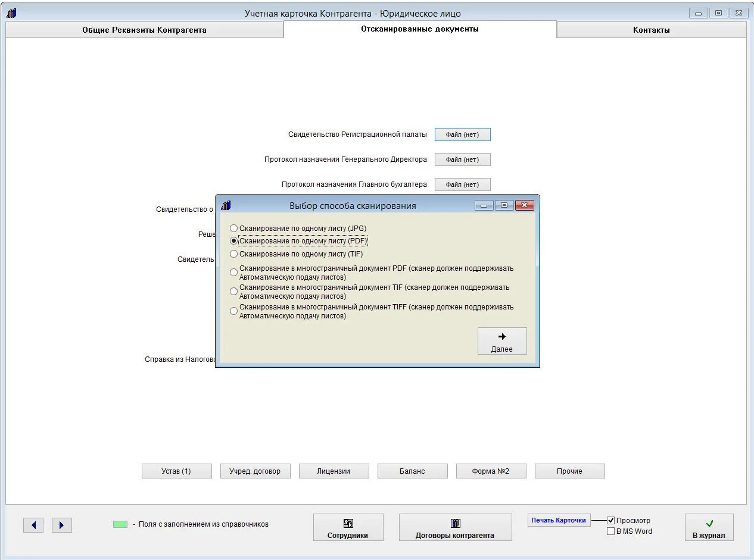This screenshot has height=560, width=754.
Task: Click the Протокол назначения Генерального Директора label
Action: (x=345, y=159)
